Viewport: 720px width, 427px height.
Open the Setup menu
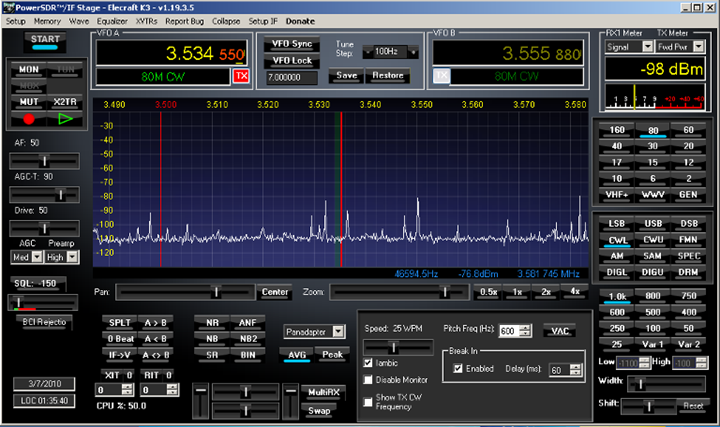coord(16,21)
